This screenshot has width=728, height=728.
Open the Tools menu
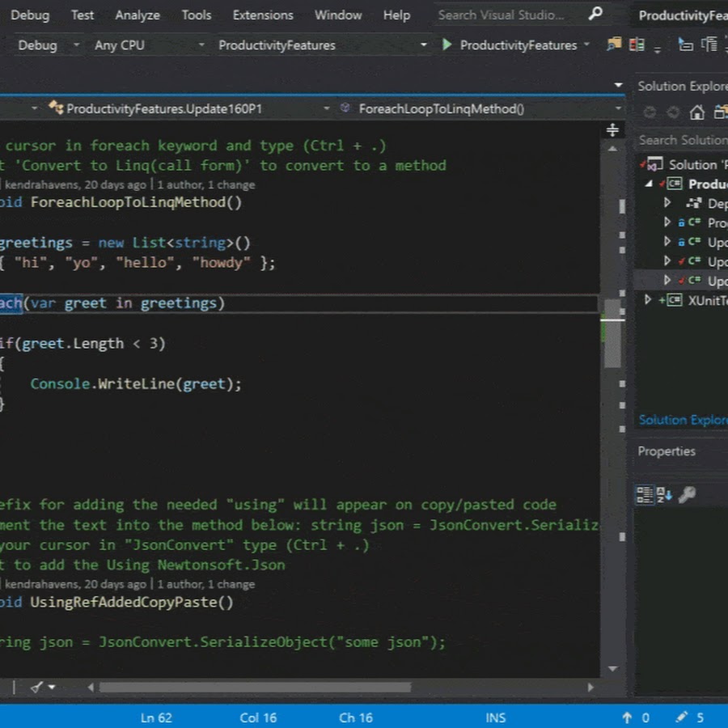[197, 15]
